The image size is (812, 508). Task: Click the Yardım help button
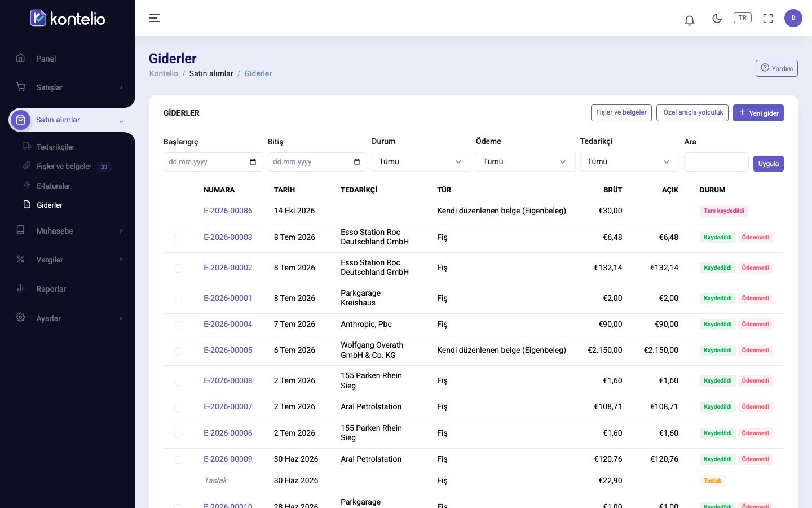[776, 68]
